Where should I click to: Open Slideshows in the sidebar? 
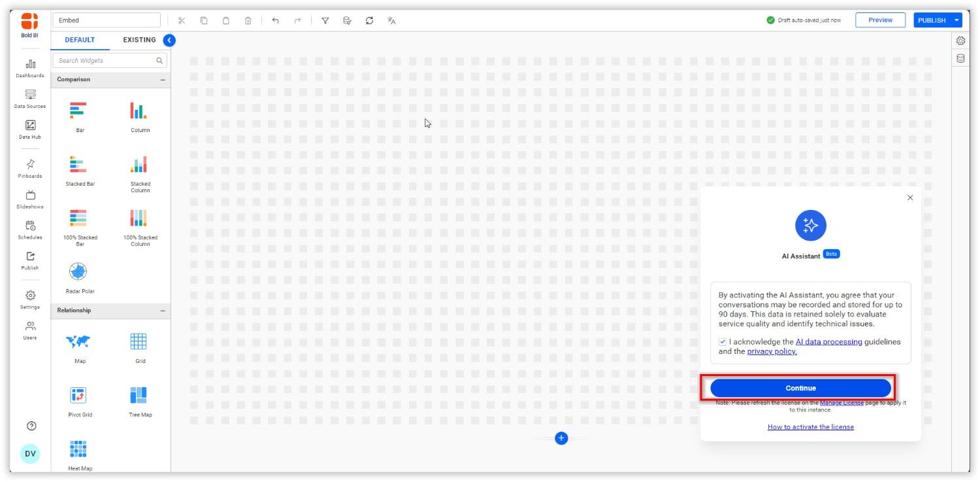(x=30, y=199)
